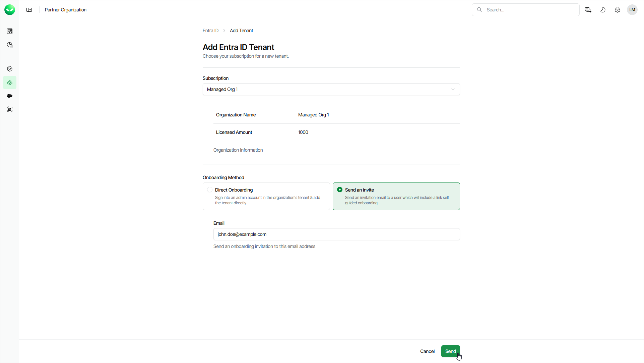The width and height of the screenshot is (644, 363).
Task: Click the Email input field
Action: [336, 234]
